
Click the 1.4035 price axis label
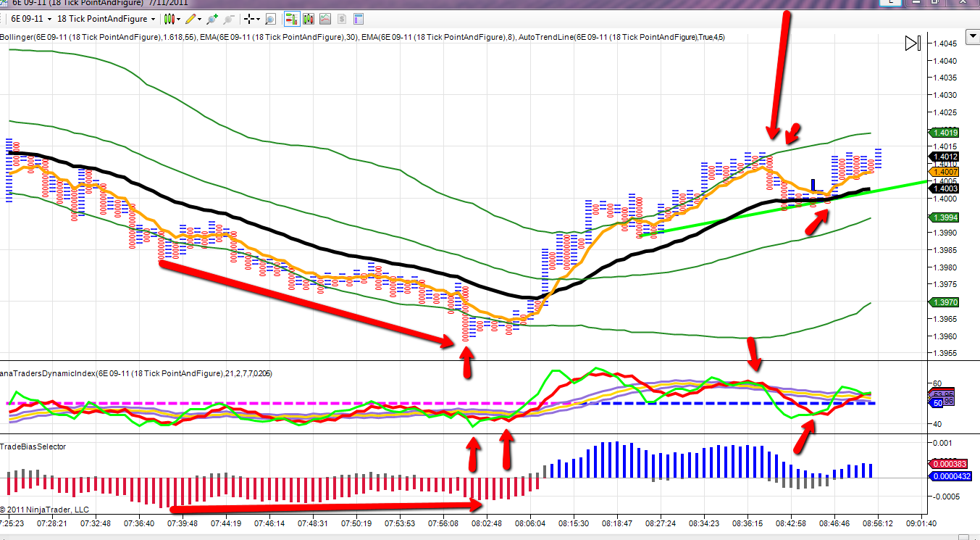tap(945, 78)
